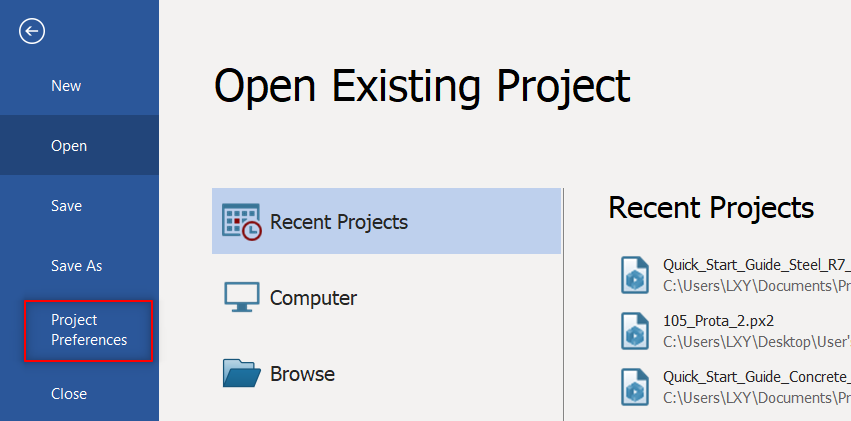This screenshot has height=421, width=851.
Task: Click the Recent Projects calendar icon
Action: tap(241, 222)
